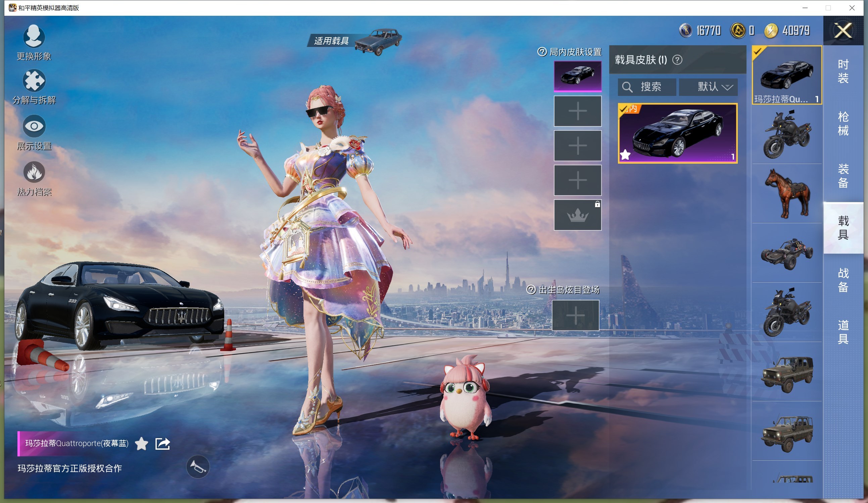Image resolution: width=868 pixels, height=503 pixels.
Task: Minimize the 和平精英模拟器 window
Action: tap(805, 8)
